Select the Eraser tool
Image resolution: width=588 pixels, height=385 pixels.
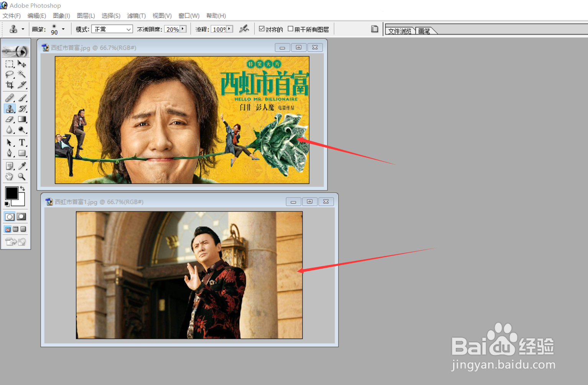click(10, 120)
